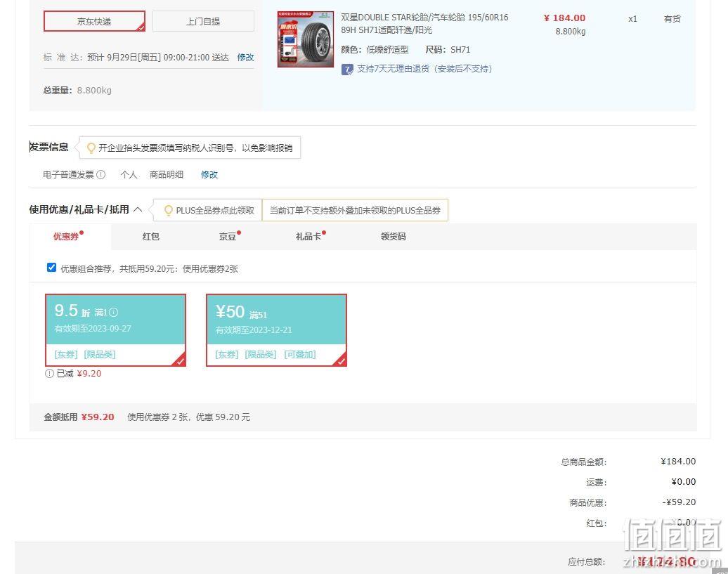
Task: Click 修改 next to the delivery time
Action: (x=246, y=57)
